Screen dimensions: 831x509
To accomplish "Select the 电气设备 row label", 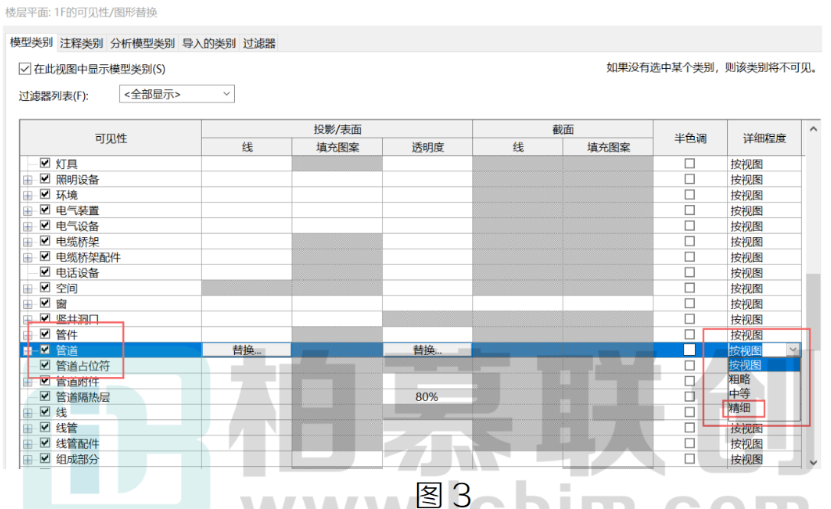I will click(x=77, y=226).
